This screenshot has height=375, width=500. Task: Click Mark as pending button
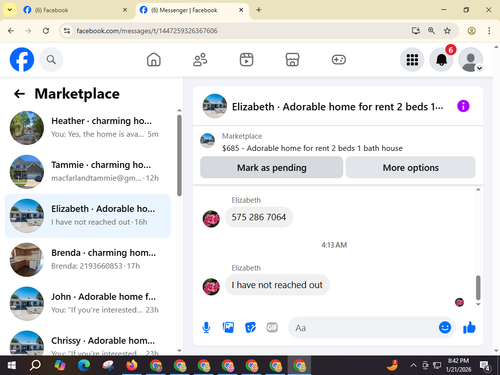click(271, 167)
